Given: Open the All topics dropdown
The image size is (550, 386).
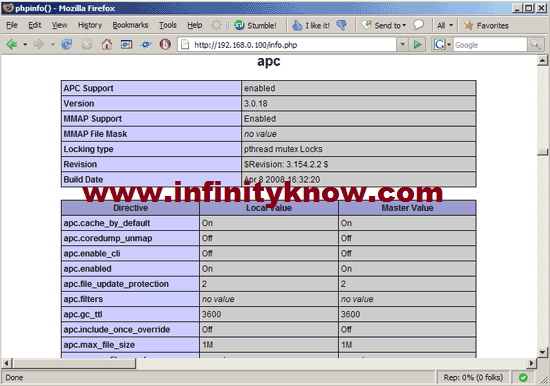Looking at the screenshot, I should pyautogui.click(x=445, y=25).
